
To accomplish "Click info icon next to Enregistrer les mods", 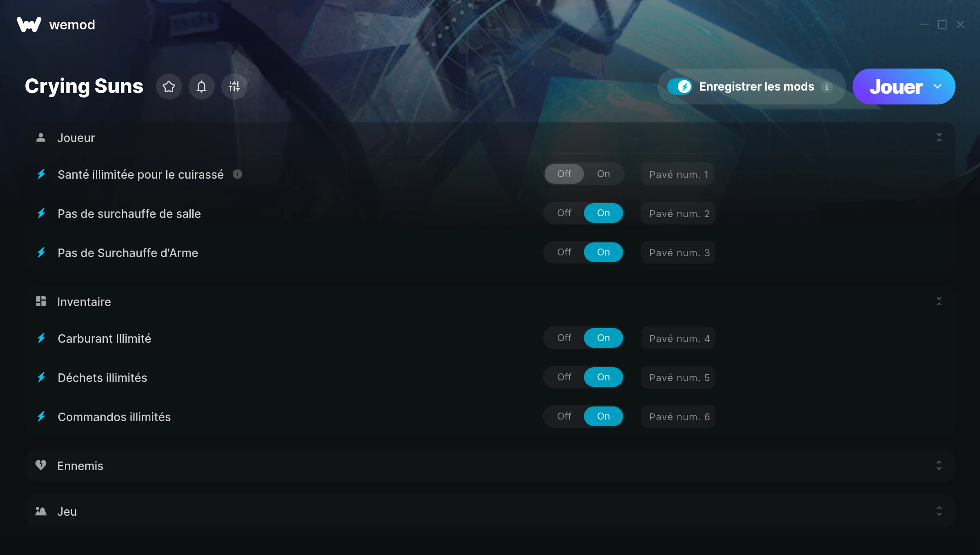I will (826, 87).
